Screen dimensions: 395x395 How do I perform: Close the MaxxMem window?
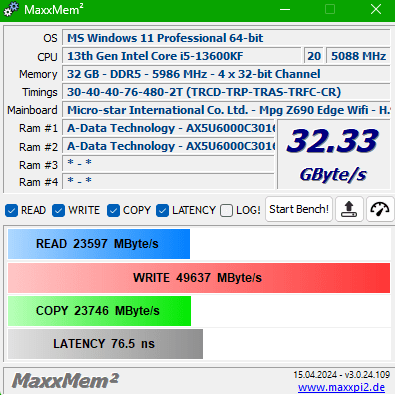[x=376, y=9]
